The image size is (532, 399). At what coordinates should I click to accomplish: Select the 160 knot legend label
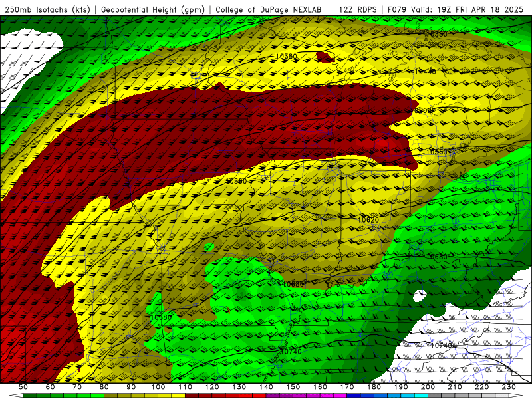pyautogui.click(x=320, y=387)
